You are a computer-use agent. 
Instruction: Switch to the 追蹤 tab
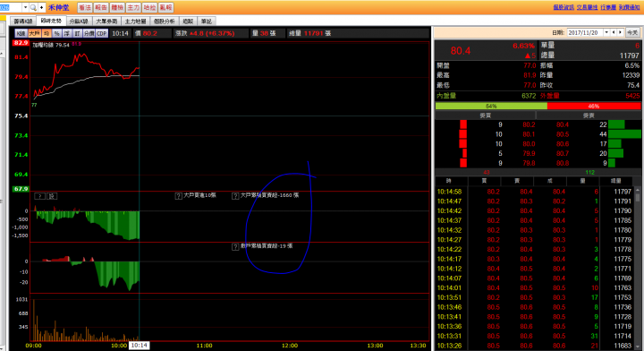click(188, 21)
